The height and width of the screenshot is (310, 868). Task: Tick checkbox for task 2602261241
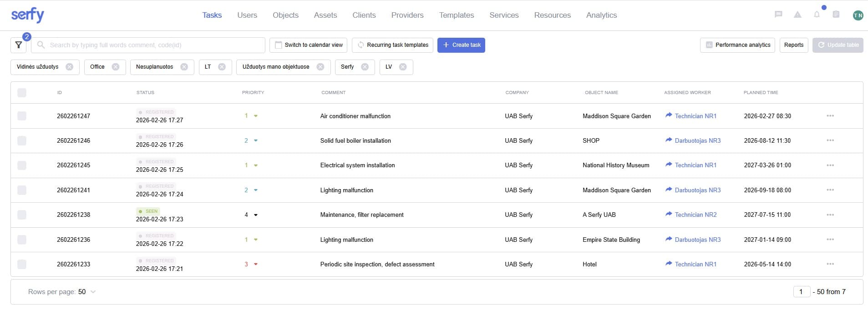pyautogui.click(x=22, y=190)
